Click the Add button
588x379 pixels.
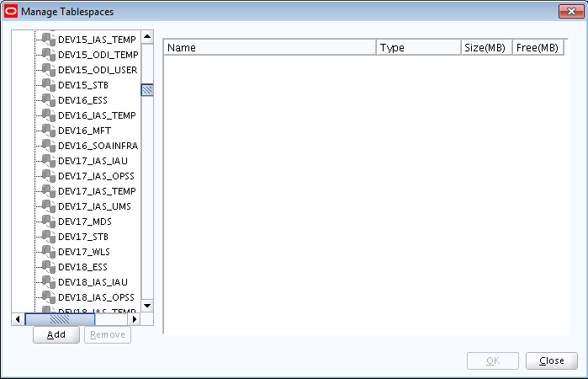click(x=56, y=334)
